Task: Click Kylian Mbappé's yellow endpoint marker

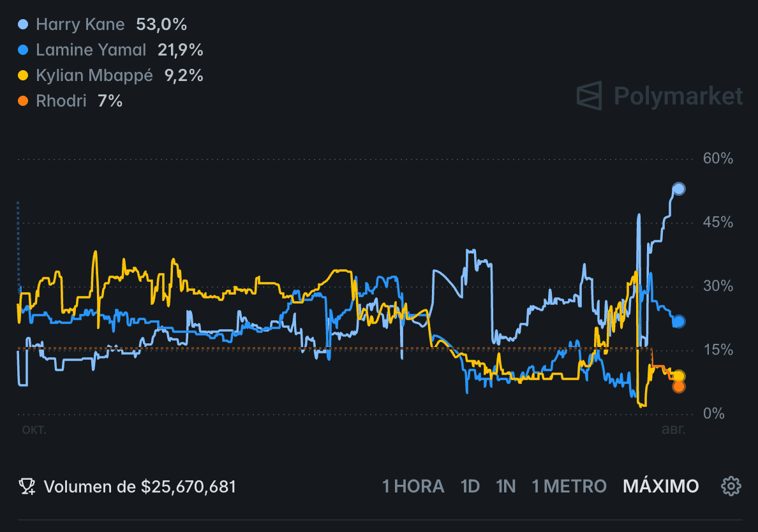Action: click(x=679, y=376)
